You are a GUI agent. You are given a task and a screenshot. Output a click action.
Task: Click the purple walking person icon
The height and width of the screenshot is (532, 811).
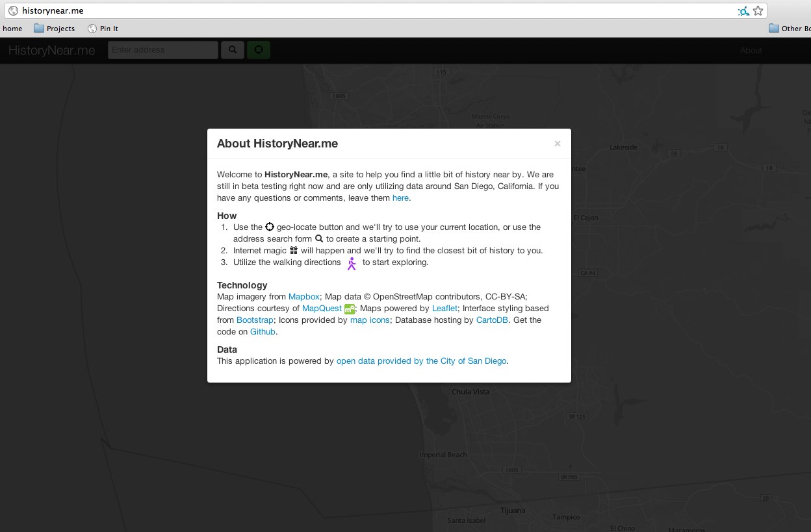coord(352,263)
